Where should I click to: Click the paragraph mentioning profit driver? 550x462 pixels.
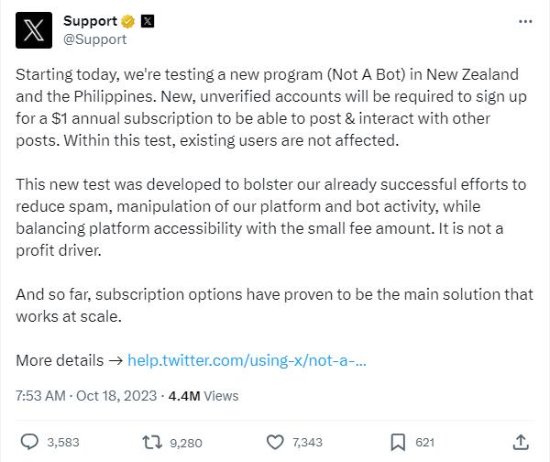point(271,217)
